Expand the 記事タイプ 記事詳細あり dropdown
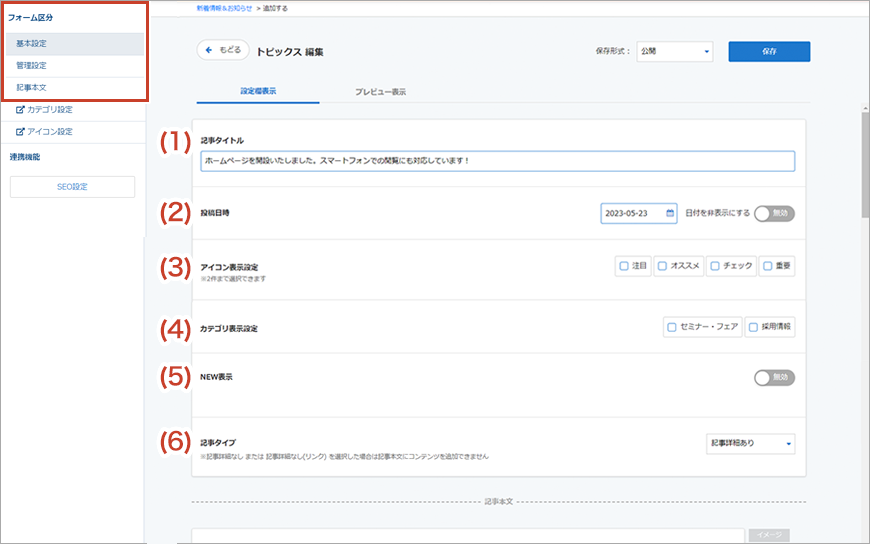Screen dimensions: 870x544 click(x=750, y=443)
